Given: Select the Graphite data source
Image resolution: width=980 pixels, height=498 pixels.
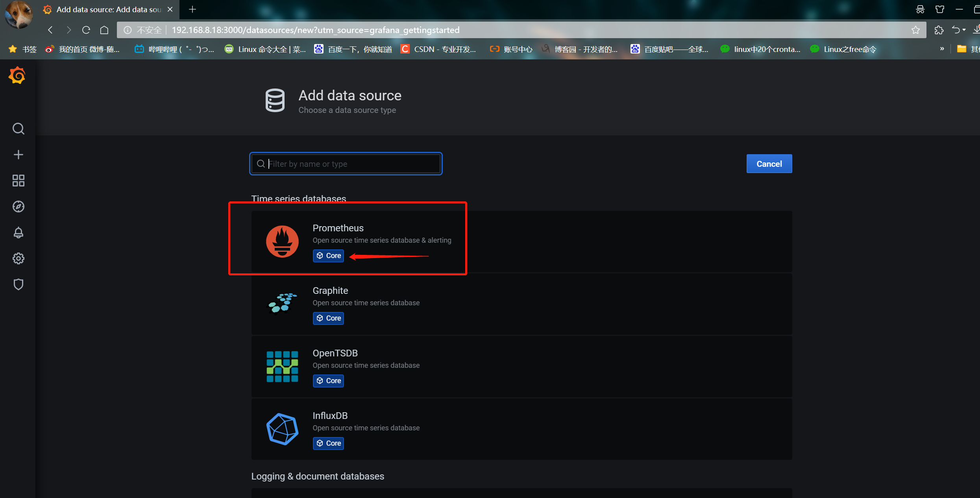Looking at the screenshot, I should click(521, 304).
